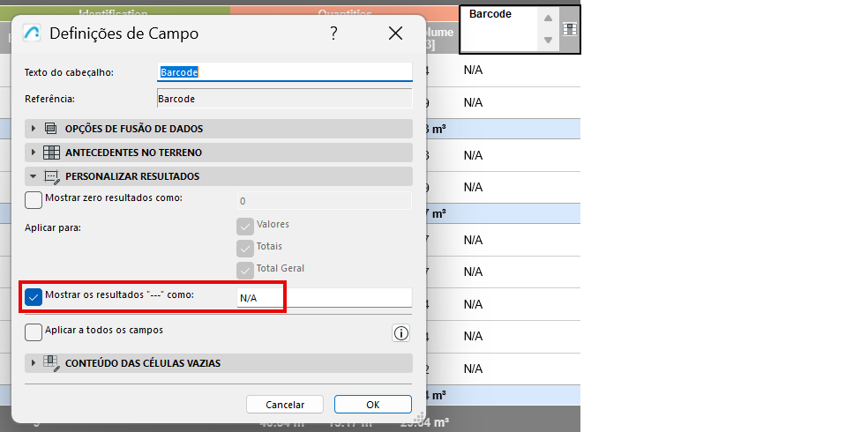
Task: Click the Aplicar para label
Action: click(53, 227)
